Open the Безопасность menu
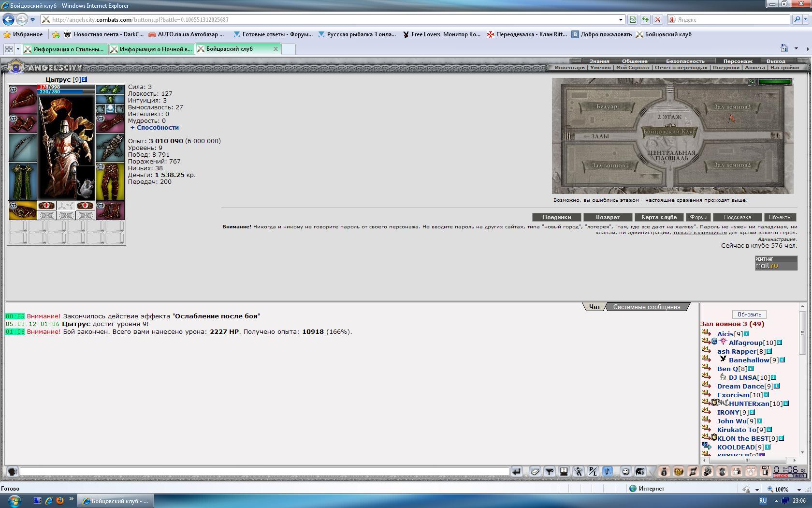This screenshot has width=812, height=508. coord(685,61)
